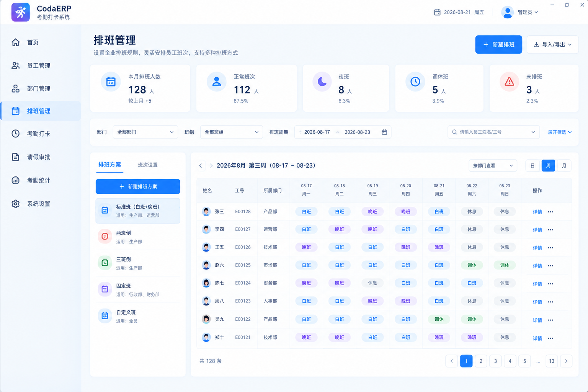
Task: Open more actions for 张三 row
Action: 550,212
